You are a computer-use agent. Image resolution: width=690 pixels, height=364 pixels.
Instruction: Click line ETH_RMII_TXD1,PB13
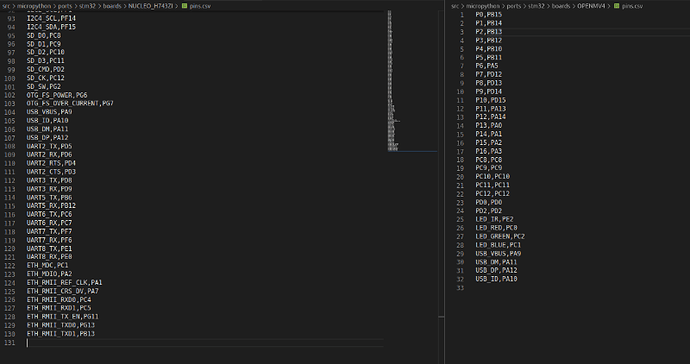pos(61,334)
